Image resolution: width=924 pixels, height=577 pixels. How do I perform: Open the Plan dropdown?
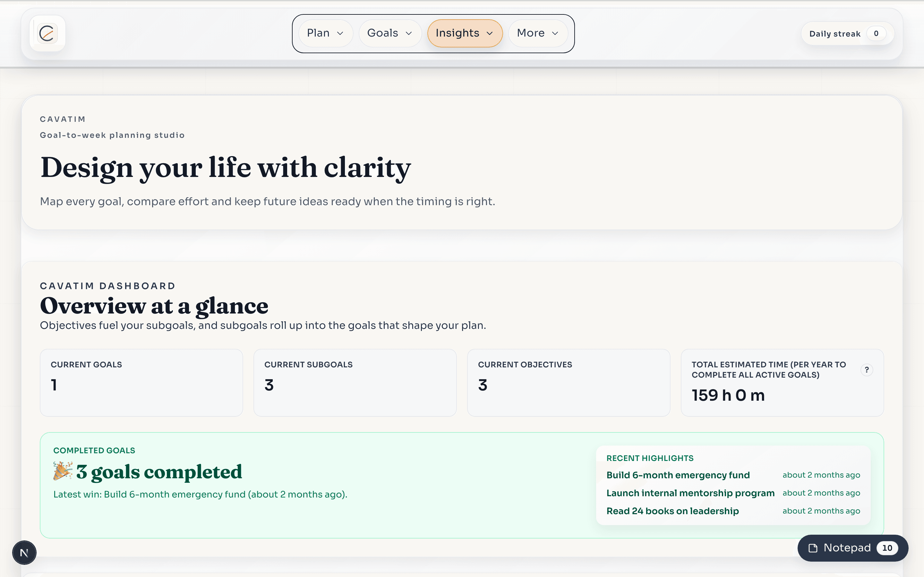(326, 33)
